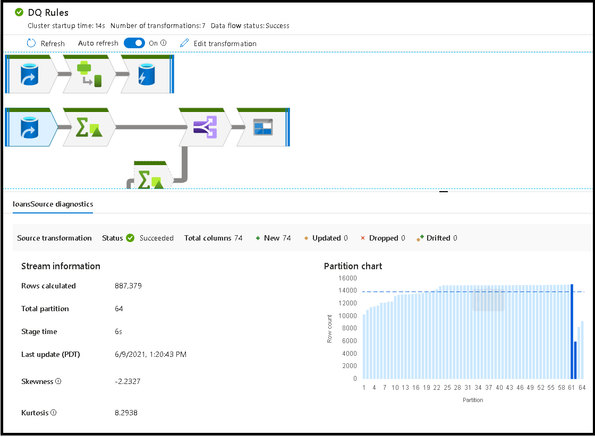
Task: Click the pane divider collapse handle
Action: [x=444, y=192]
